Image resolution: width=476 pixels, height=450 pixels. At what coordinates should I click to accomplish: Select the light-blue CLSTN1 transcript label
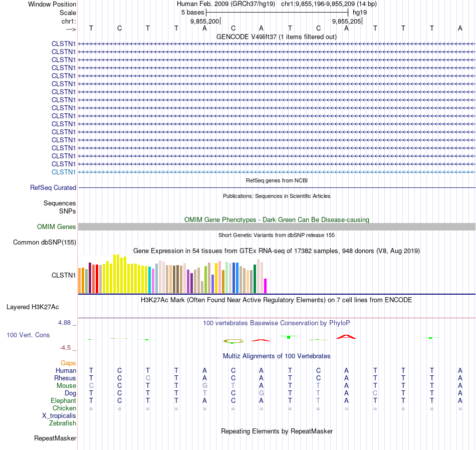point(64,172)
